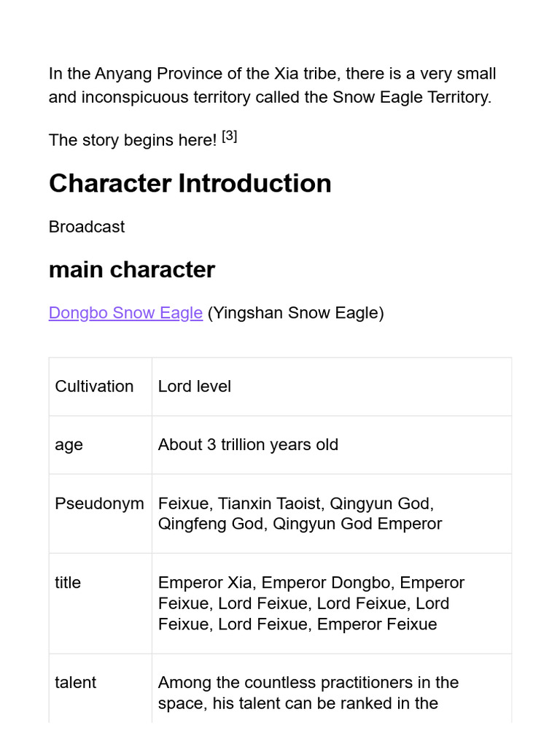The width and height of the screenshot is (560, 747).
Task: Click 'The story begins here!' sentence
Action: click(x=133, y=140)
